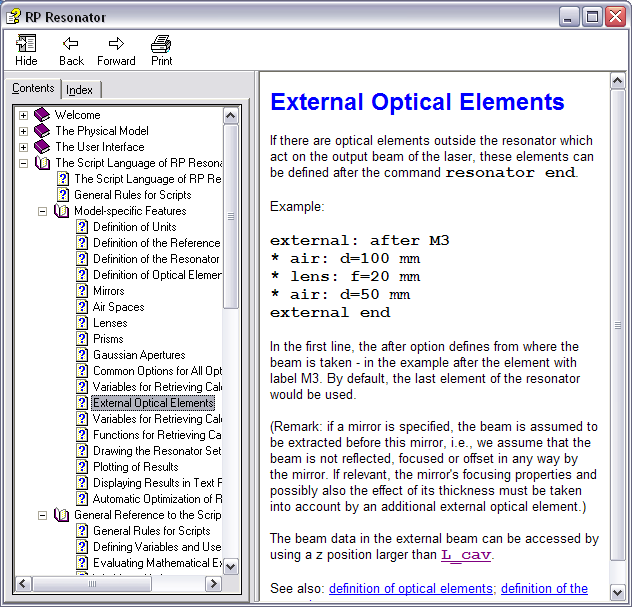Click the question icon beside Drawing the Resonator Setup
Viewport: 632px width, 607px height.
[82, 451]
